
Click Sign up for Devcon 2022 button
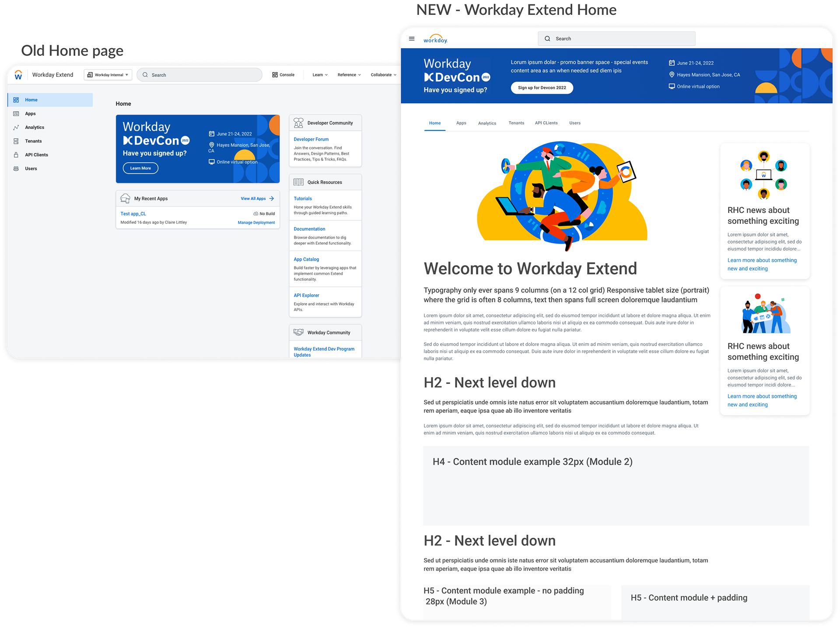pos(542,88)
